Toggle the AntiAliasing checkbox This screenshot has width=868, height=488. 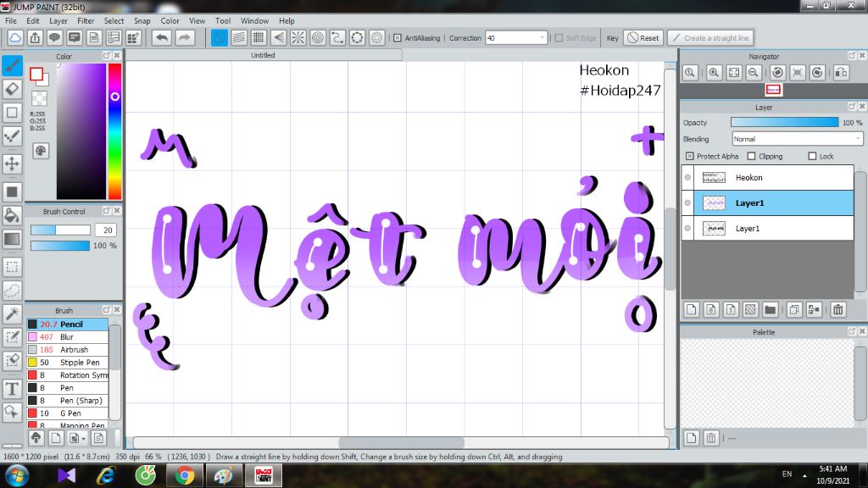(x=398, y=38)
